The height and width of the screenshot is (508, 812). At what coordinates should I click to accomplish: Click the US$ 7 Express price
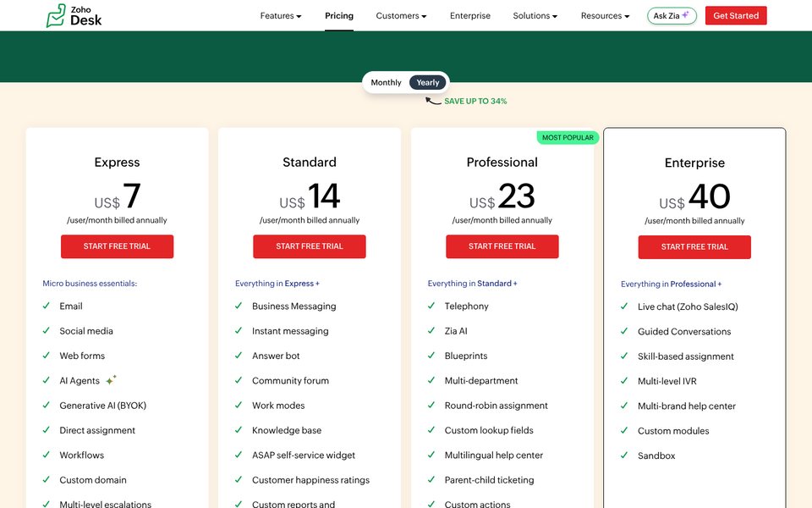(x=117, y=196)
